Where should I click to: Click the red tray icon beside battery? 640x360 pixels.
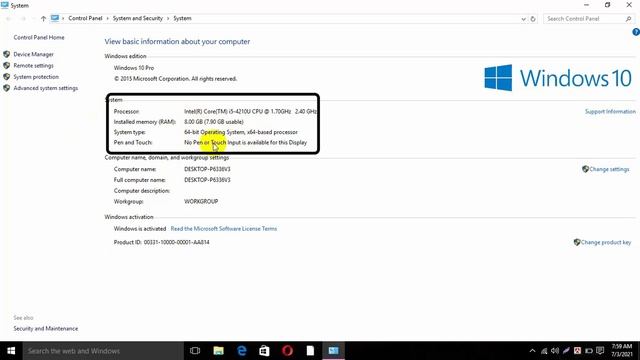[577, 351]
